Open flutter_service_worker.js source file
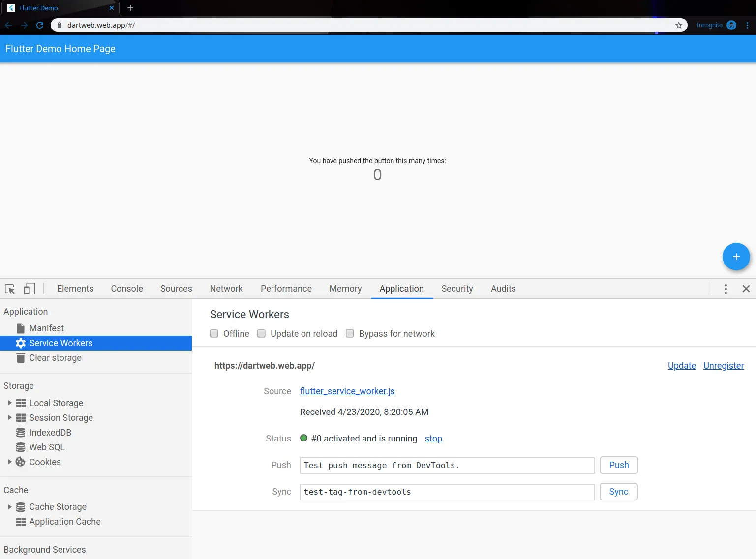The height and width of the screenshot is (559, 756). tap(347, 391)
